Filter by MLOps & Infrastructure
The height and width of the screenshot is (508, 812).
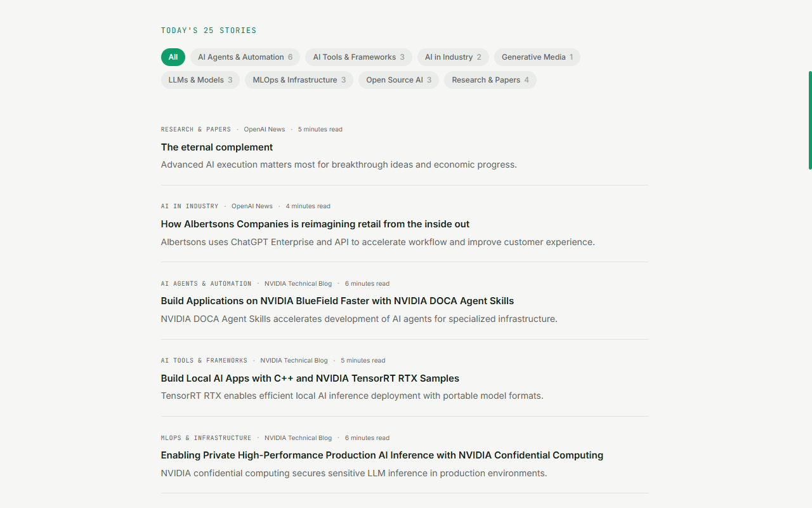[x=299, y=80]
